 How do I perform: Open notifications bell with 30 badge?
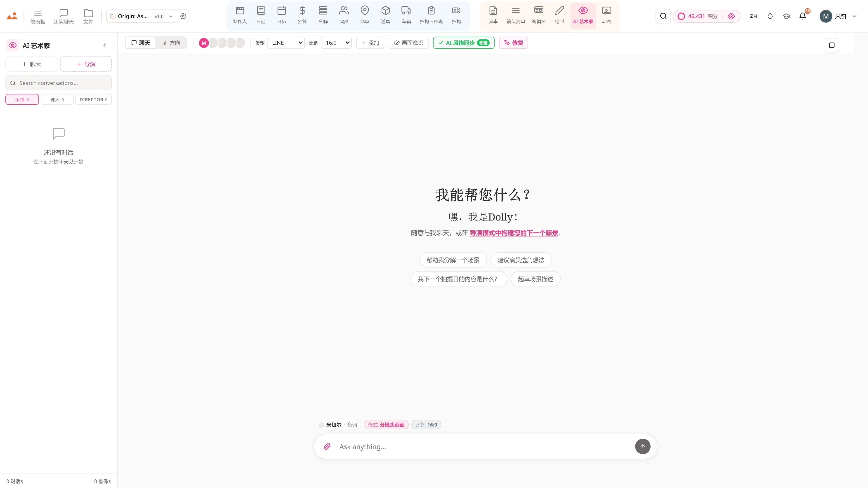point(803,16)
